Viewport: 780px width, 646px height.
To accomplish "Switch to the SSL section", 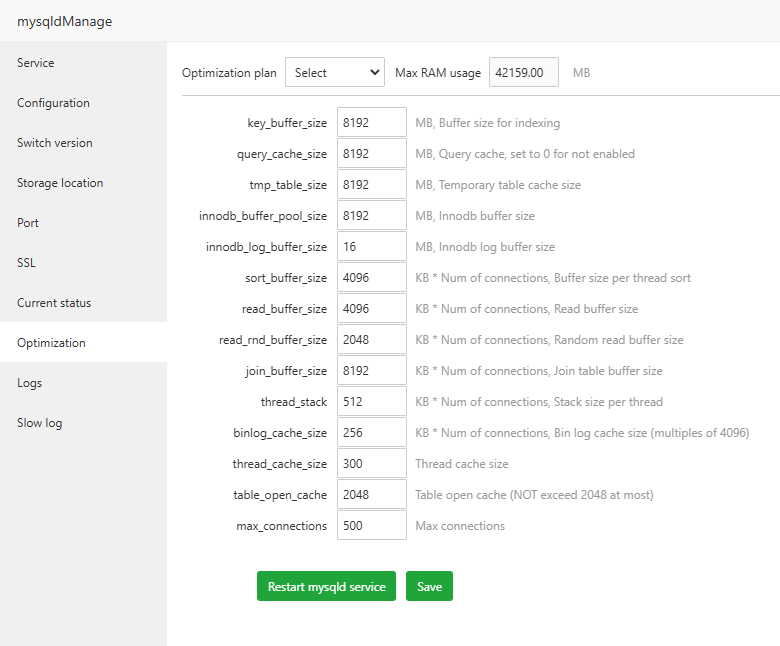I will [x=26, y=263].
